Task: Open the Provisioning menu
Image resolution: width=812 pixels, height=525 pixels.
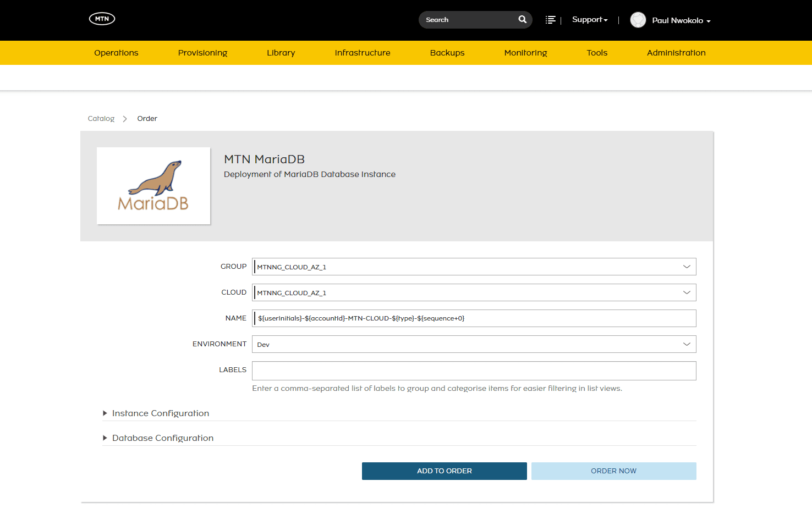Action: (202, 53)
